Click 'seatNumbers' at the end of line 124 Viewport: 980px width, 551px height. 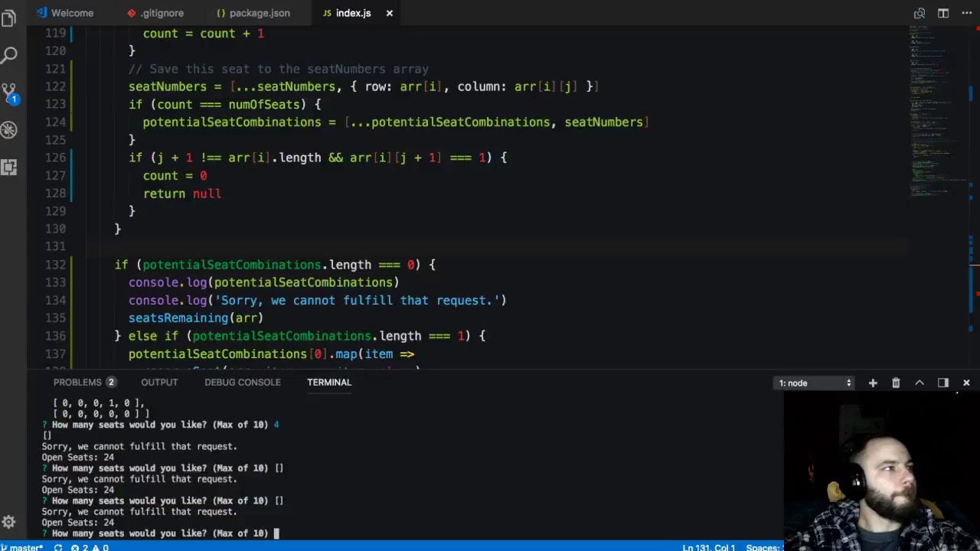(x=603, y=122)
